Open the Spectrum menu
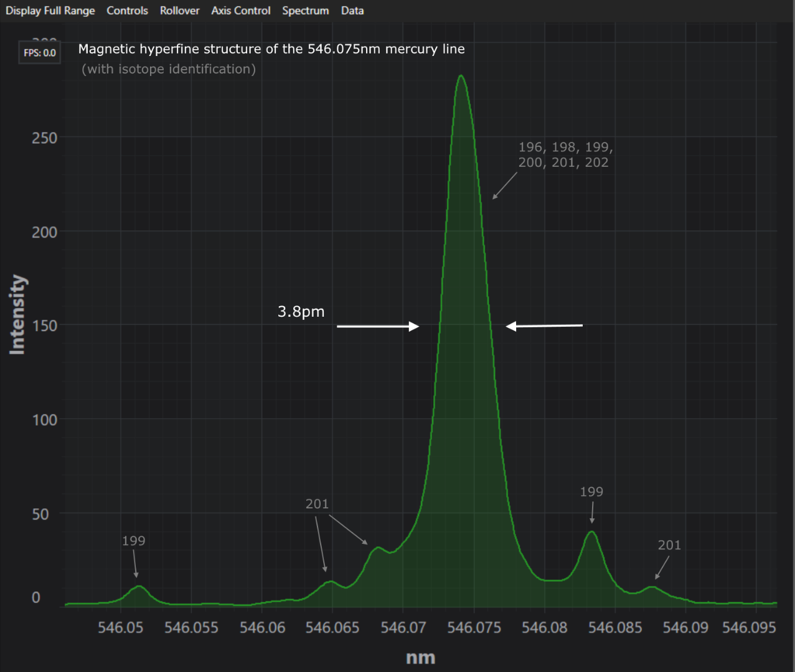 (x=305, y=11)
